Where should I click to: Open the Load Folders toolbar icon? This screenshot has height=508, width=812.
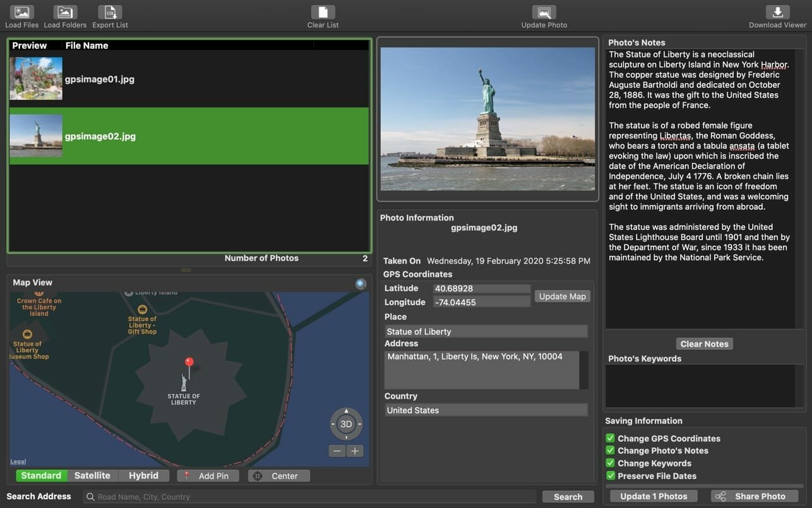[65, 13]
